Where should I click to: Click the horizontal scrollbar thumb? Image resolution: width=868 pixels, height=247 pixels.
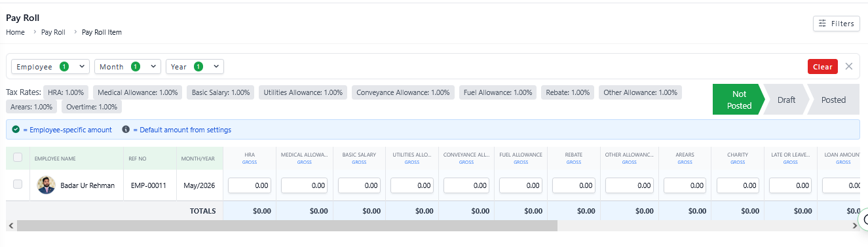(287, 225)
